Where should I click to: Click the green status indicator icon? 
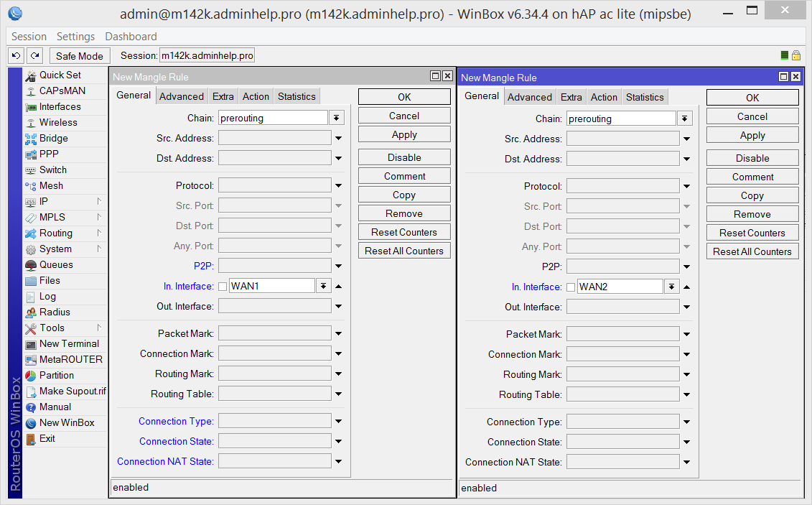785,55
